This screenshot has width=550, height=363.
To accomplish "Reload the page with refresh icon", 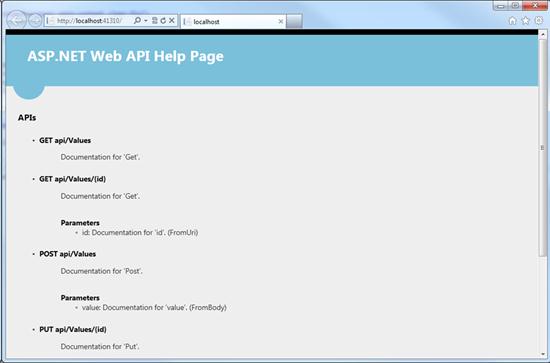I will [x=163, y=21].
